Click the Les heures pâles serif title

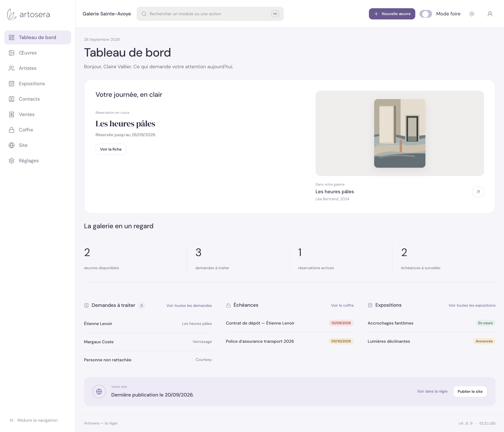(x=125, y=124)
